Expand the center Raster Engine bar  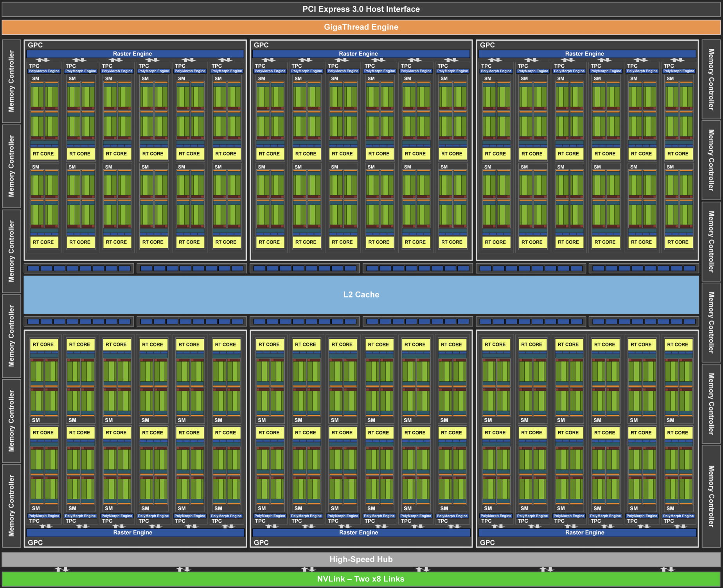pos(359,54)
